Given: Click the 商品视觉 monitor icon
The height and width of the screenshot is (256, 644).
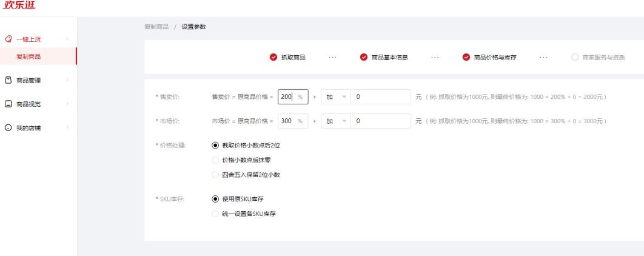Looking at the screenshot, I should click(8, 104).
